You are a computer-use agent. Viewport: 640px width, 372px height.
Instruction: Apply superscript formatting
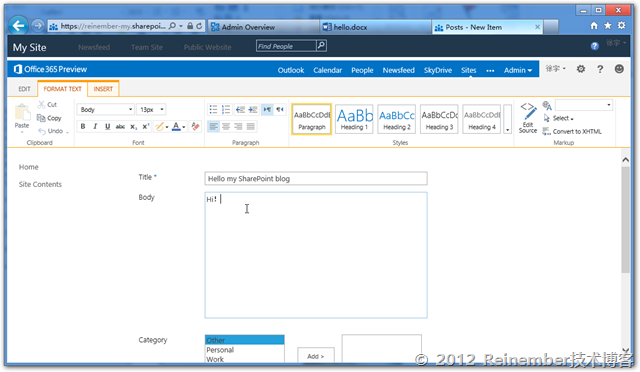click(x=146, y=127)
